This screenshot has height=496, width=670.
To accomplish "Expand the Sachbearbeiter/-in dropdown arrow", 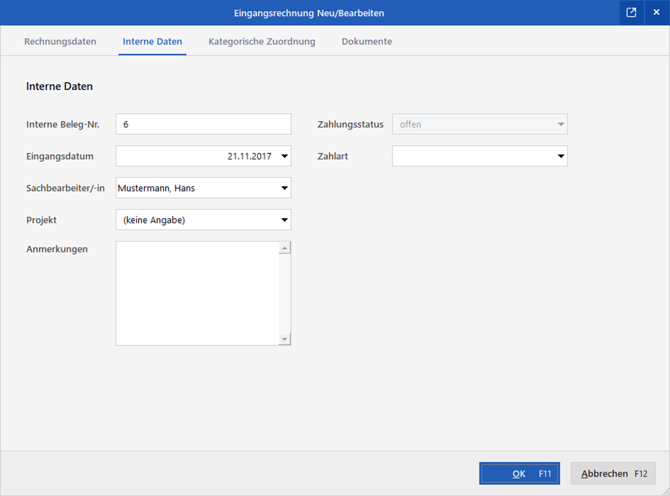I will [284, 188].
